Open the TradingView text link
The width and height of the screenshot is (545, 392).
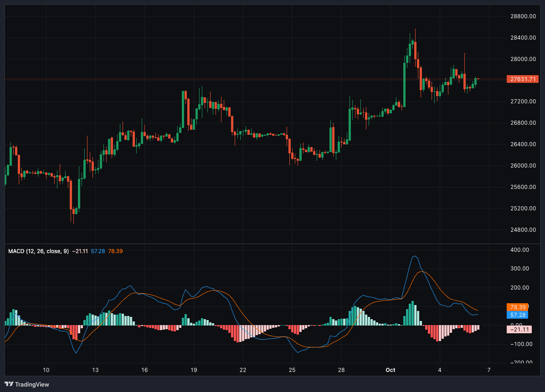pyautogui.click(x=32, y=384)
